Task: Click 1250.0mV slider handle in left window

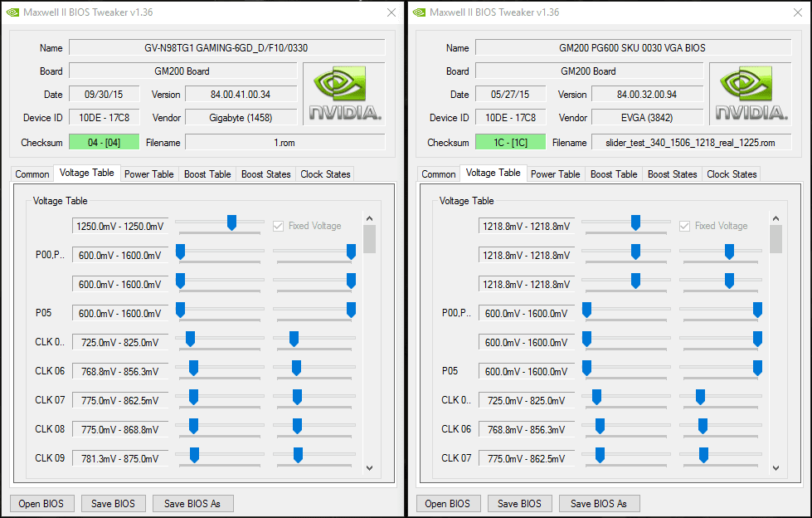Action: click(232, 223)
